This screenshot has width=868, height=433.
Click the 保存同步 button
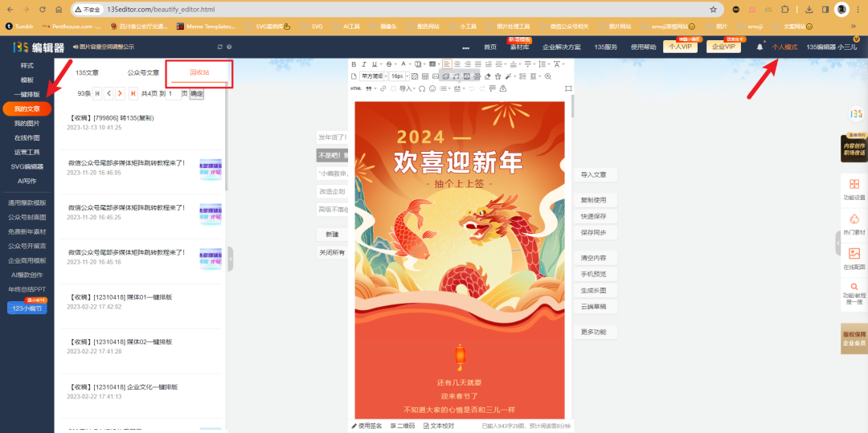coord(595,232)
